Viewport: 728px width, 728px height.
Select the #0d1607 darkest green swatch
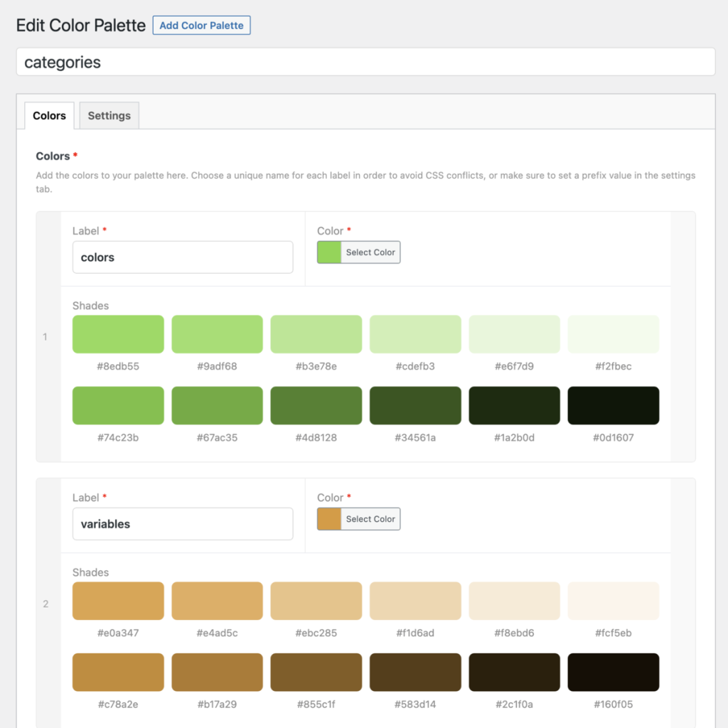[613, 405]
